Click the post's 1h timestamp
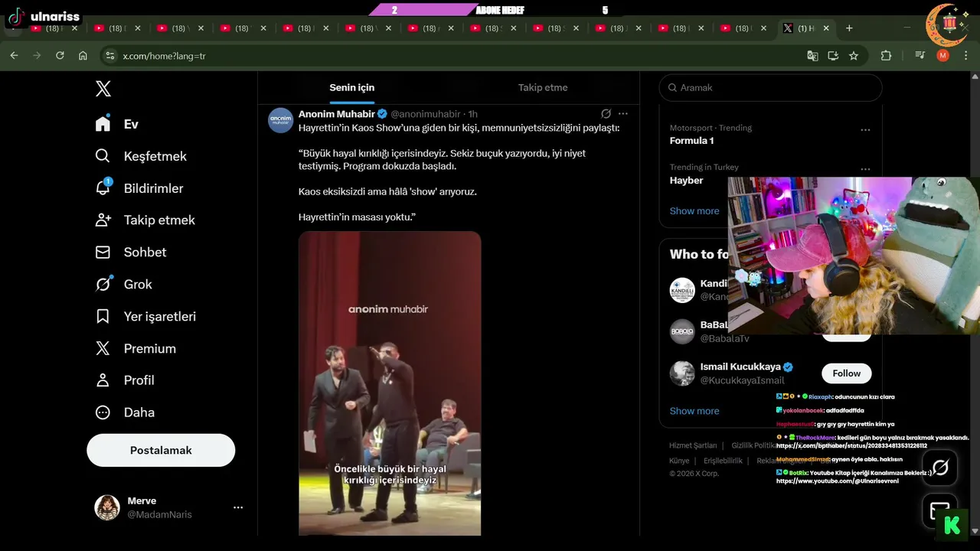This screenshot has width=980, height=551. click(x=473, y=114)
